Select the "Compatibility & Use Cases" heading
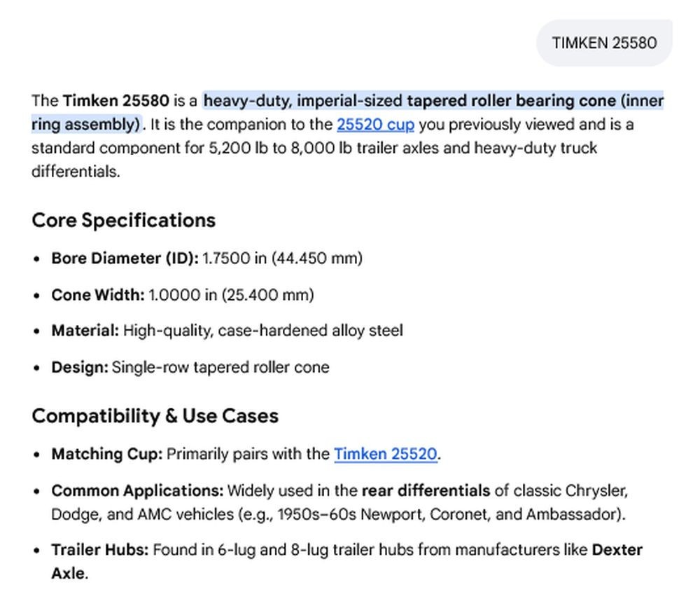Image resolution: width=700 pixels, height=606 pixels. click(x=155, y=415)
